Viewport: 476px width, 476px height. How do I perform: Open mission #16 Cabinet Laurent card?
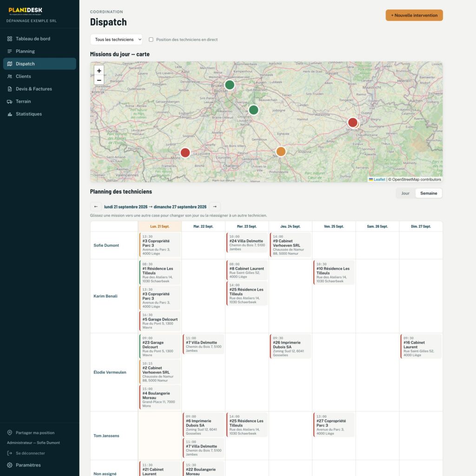point(421,346)
